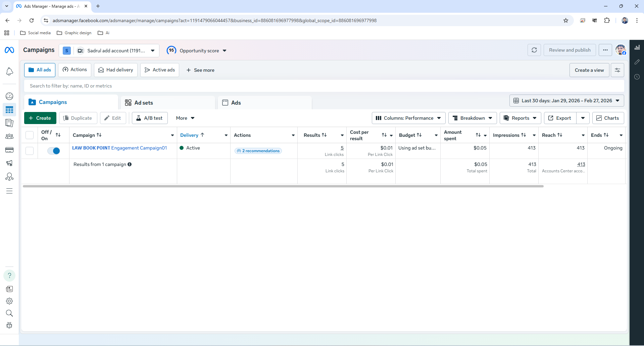This screenshot has width=644, height=346.
Task: Open notifications bell in left sidebar
Action: [x=9, y=71]
